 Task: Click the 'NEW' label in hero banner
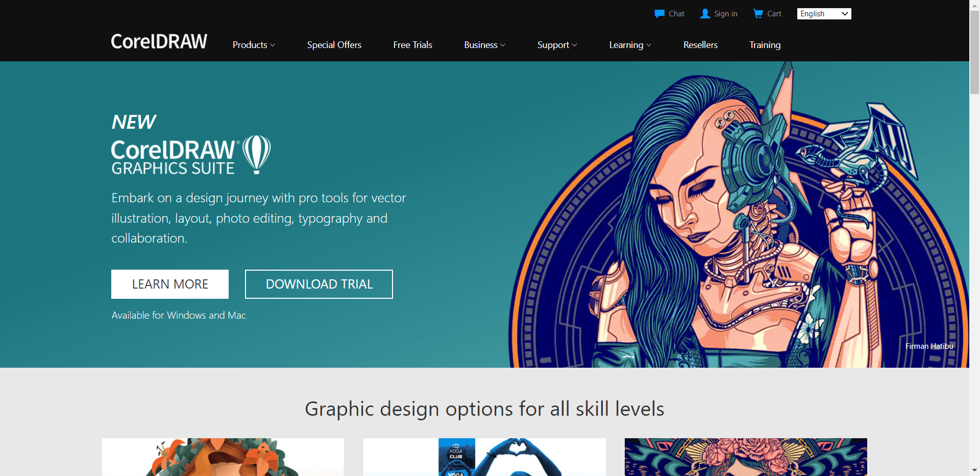pyautogui.click(x=134, y=122)
